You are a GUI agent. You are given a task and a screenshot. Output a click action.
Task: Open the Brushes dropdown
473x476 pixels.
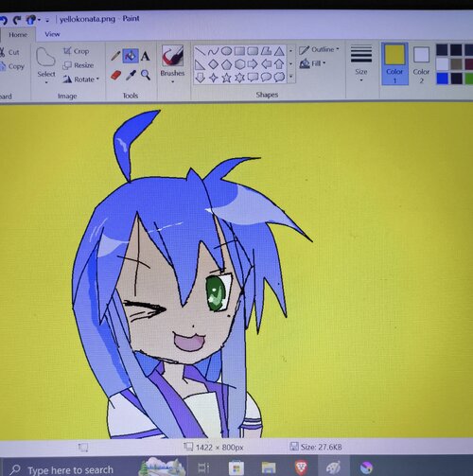[172, 81]
